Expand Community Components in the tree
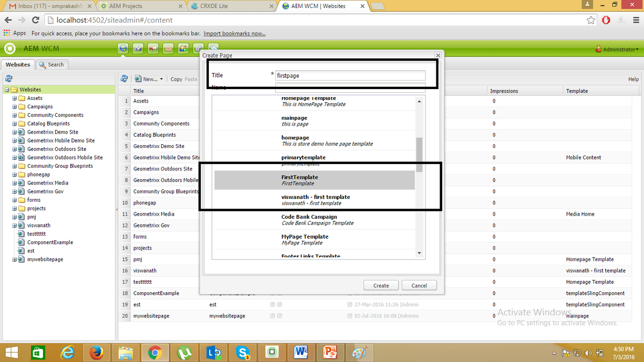 [14, 115]
